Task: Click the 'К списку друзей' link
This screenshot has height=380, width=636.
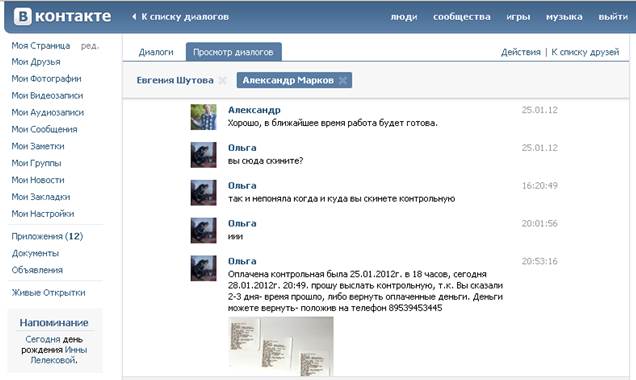Action: click(585, 52)
